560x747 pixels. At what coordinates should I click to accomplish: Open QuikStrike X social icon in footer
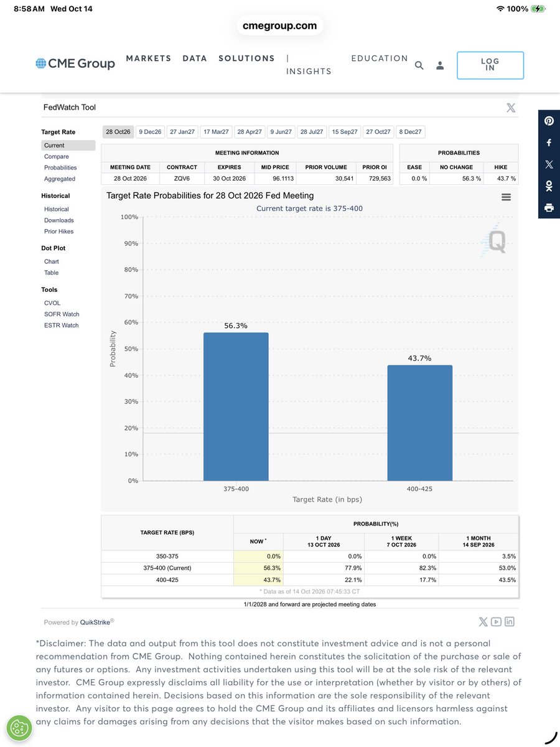[x=483, y=621]
